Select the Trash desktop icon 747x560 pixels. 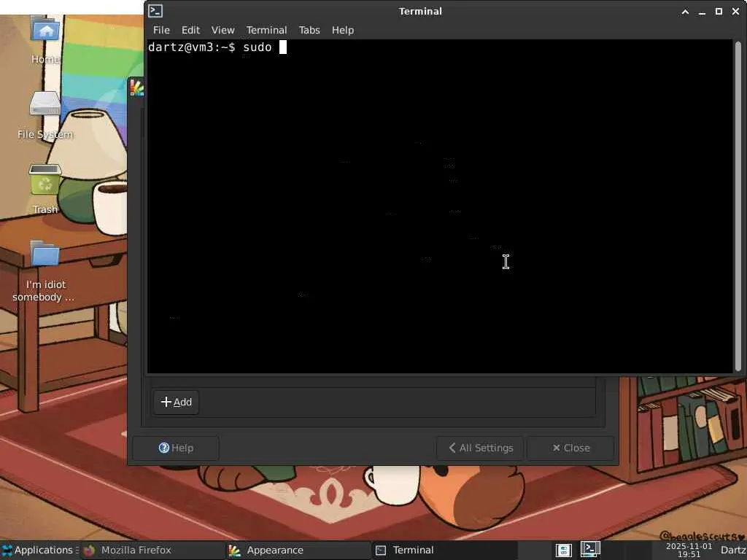(45, 189)
